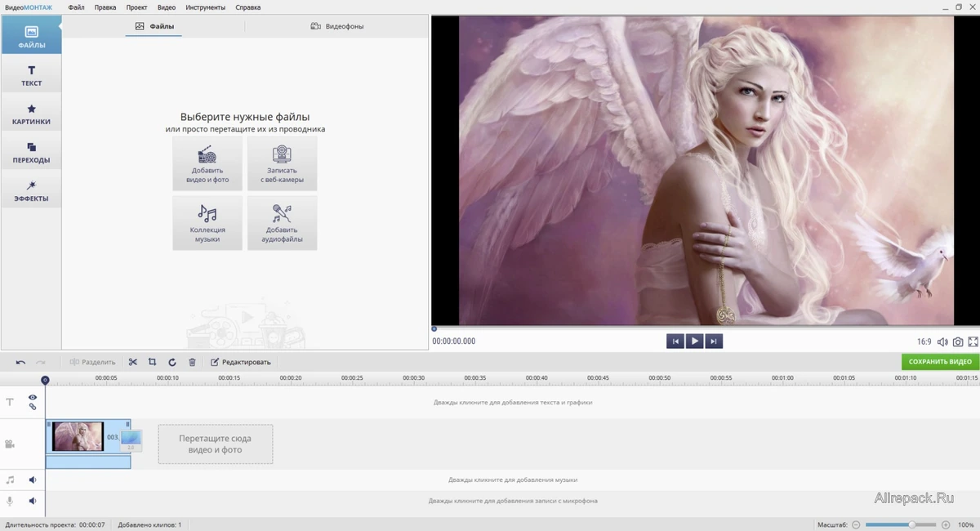
Task: Rotate the clip with rotate icon
Action: coord(172,362)
